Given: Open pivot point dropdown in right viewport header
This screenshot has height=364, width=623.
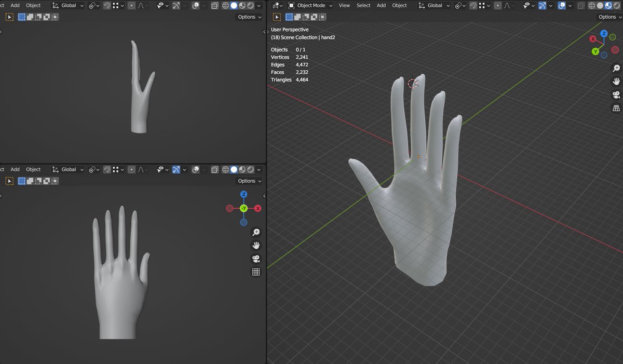Looking at the screenshot, I should point(459,5).
